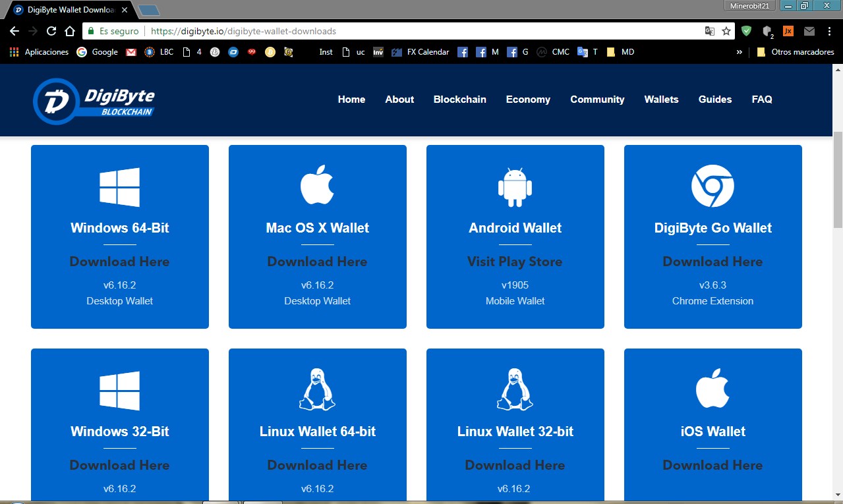
Task: Open the Chrome three-dot menu
Action: pyautogui.click(x=828, y=31)
